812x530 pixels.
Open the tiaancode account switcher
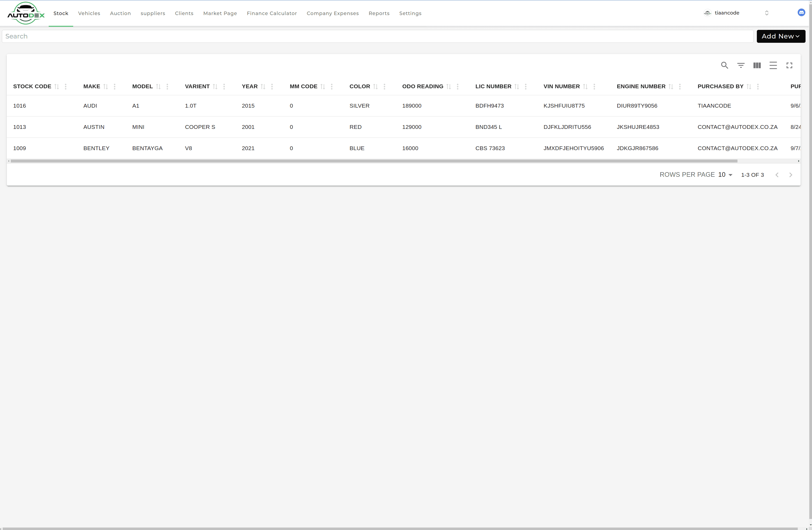click(x=736, y=13)
